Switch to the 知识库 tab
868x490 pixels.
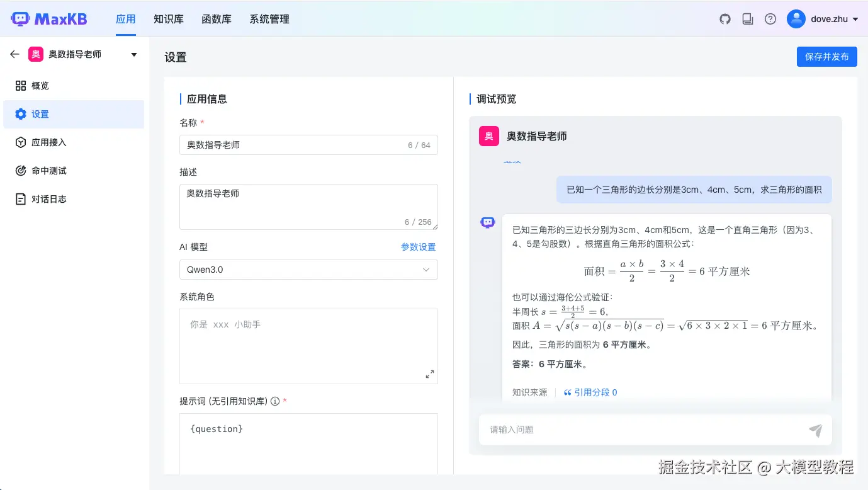click(169, 19)
